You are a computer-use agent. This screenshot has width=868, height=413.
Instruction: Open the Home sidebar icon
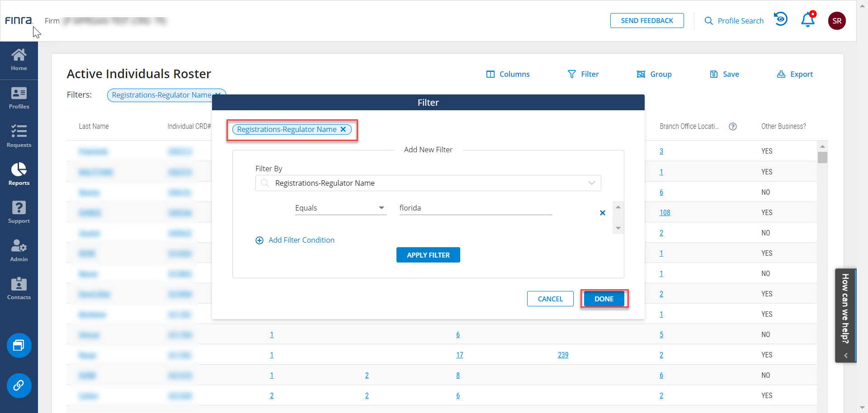click(19, 60)
